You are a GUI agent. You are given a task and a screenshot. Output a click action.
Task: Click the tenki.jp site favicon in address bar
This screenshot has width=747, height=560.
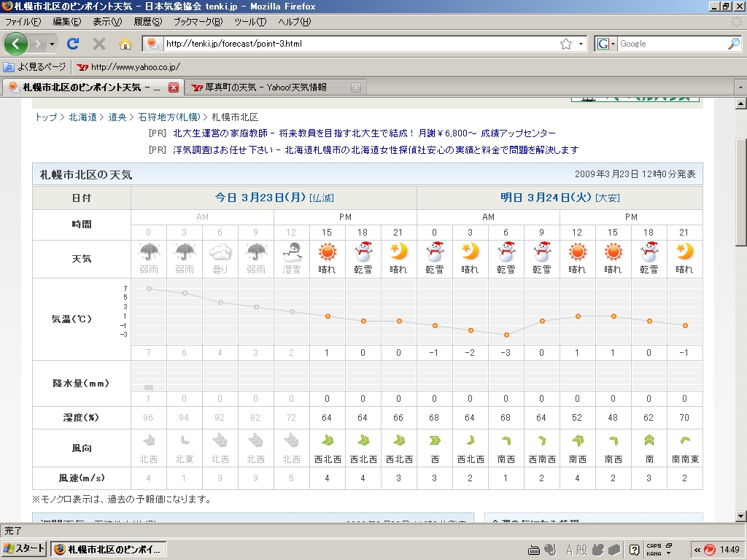(x=152, y=44)
